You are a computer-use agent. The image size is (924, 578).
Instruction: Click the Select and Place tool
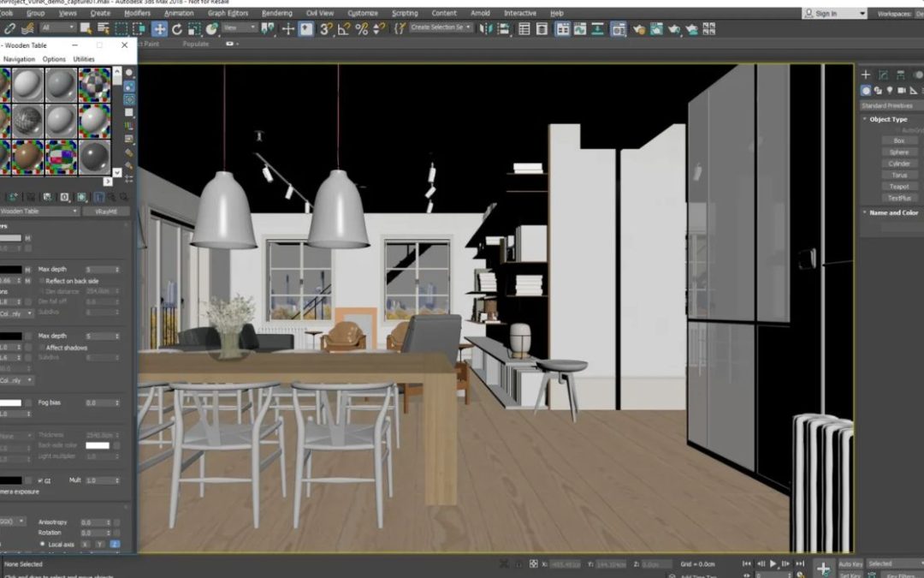pyautogui.click(x=212, y=28)
